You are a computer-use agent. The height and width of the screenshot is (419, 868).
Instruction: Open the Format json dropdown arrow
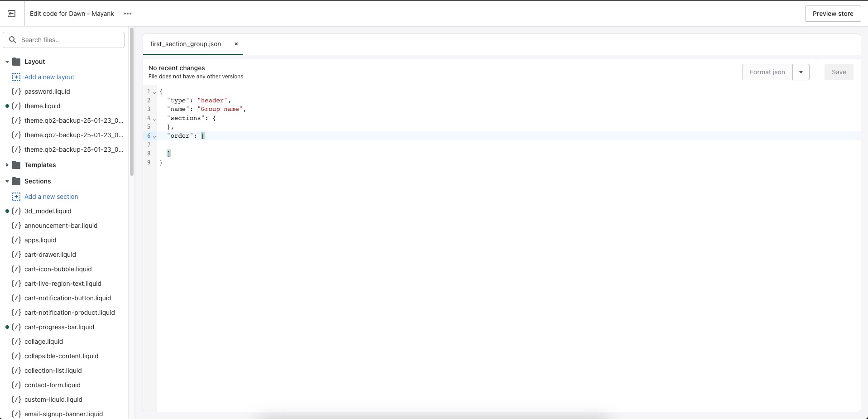(801, 72)
